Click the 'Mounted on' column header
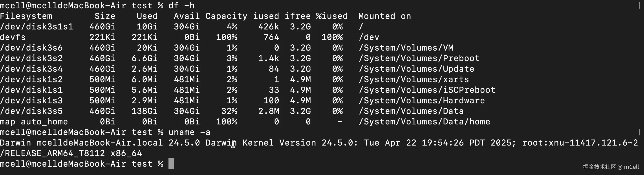 click(385, 16)
